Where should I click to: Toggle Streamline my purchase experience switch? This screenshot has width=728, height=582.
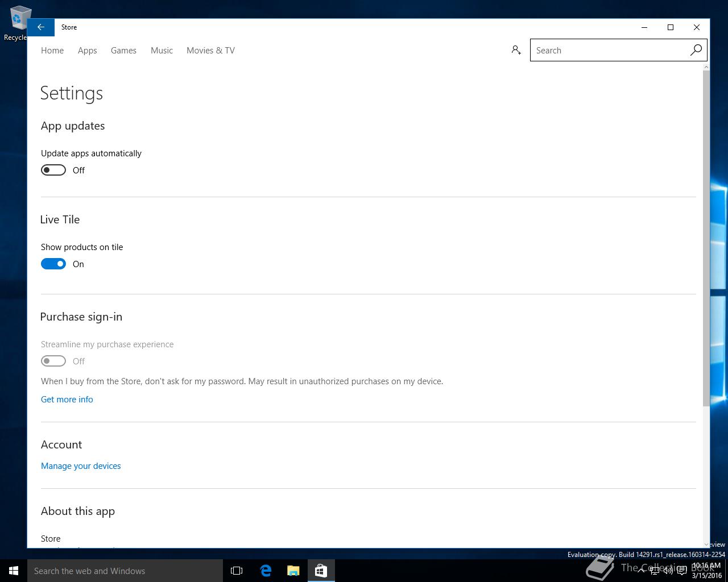pyautogui.click(x=53, y=361)
